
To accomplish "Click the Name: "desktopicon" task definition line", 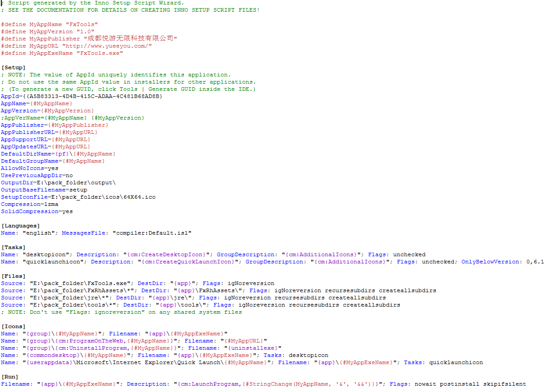I will click(213, 254).
